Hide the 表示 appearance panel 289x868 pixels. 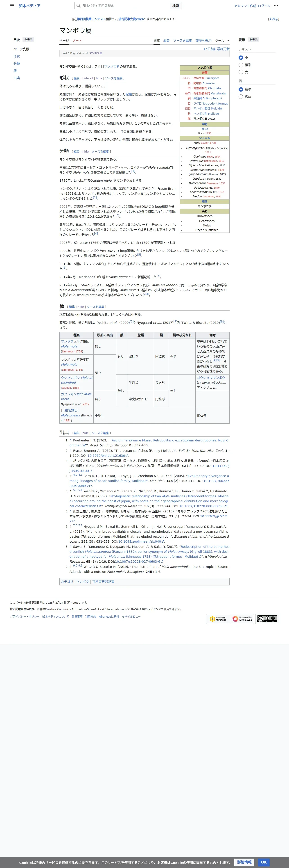253,40
